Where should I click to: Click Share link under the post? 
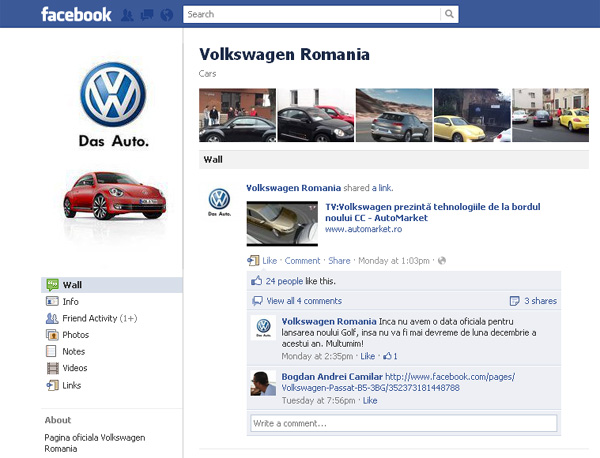coord(339,261)
